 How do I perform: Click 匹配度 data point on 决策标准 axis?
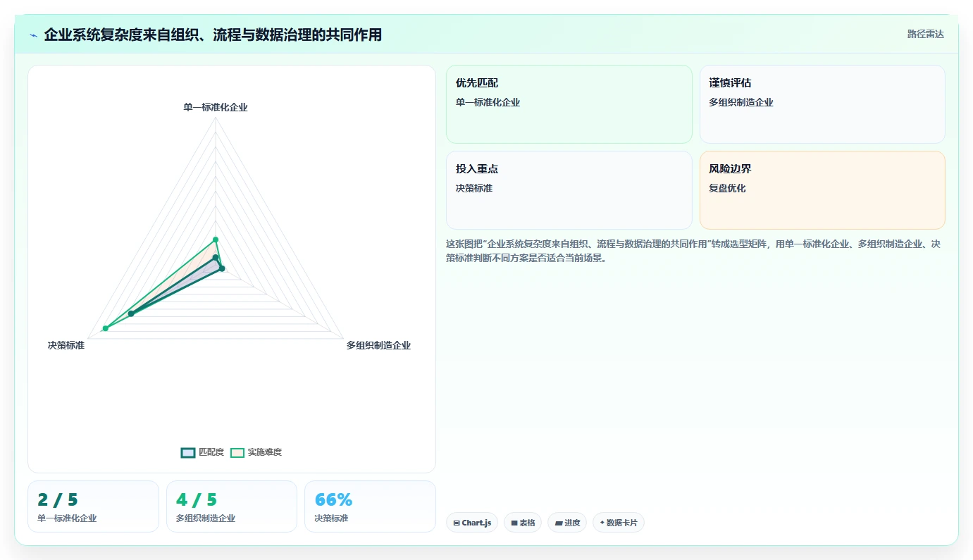[131, 313]
